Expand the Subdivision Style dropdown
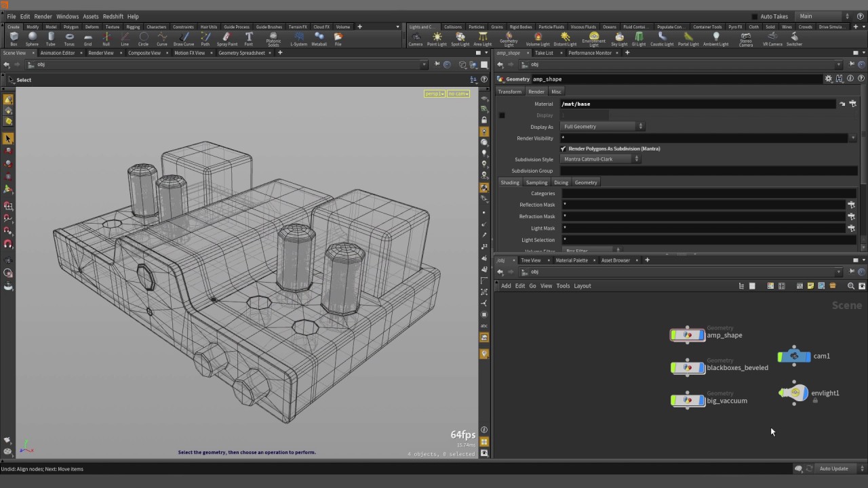This screenshot has width=868, height=488. click(x=600, y=159)
